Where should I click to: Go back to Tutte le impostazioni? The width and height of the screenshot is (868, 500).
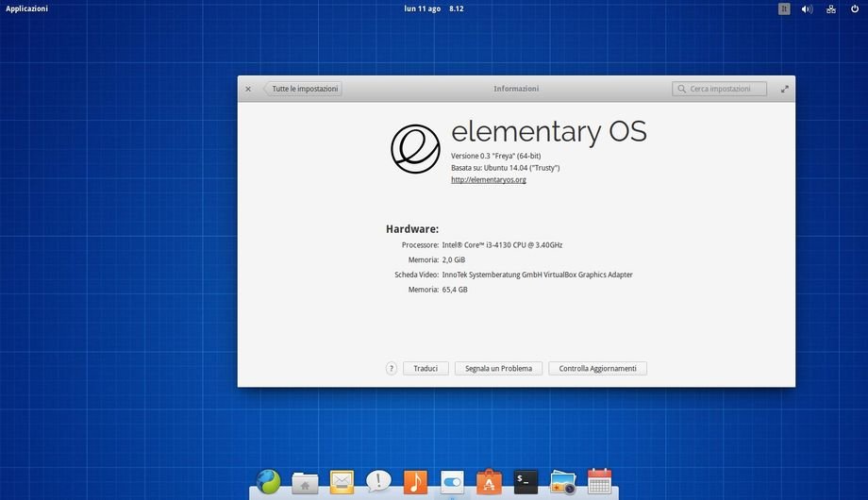303,89
